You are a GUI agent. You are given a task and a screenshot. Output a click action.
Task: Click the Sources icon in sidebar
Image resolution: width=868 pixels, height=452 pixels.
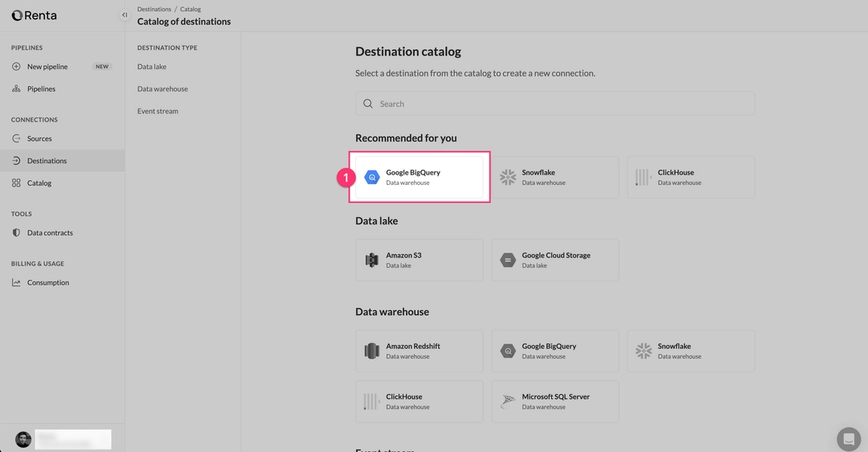[16, 138]
